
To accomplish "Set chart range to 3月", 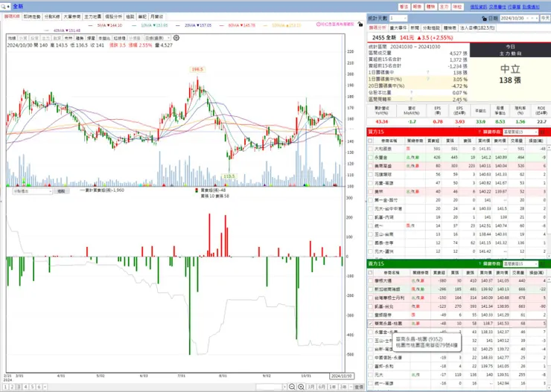I will (311, 387).
